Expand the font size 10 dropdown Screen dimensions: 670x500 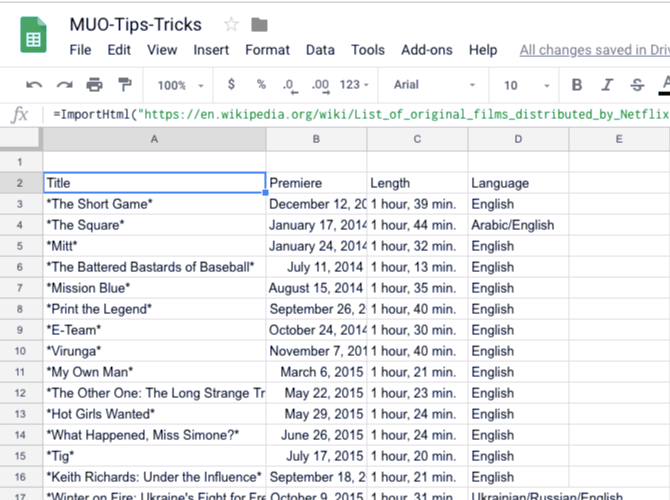pos(526,85)
